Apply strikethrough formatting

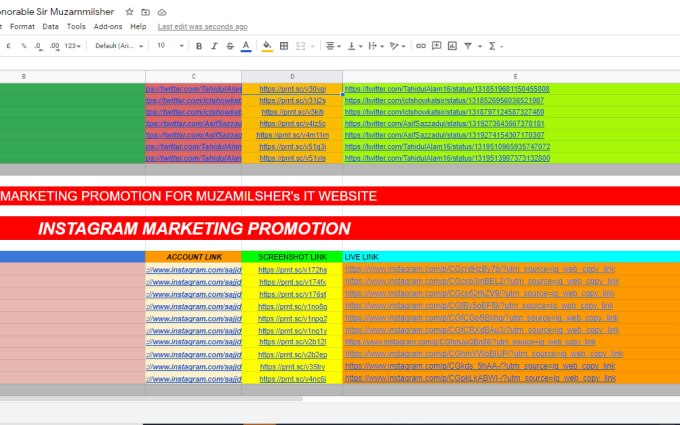click(x=230, y=46)
